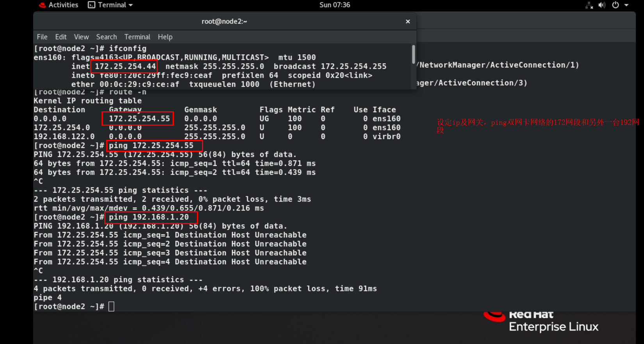Click the command text 'ping 172.25.254.55'
This screenshot has width=644, height=344.
pyautogui.click(x=151, y=146)
